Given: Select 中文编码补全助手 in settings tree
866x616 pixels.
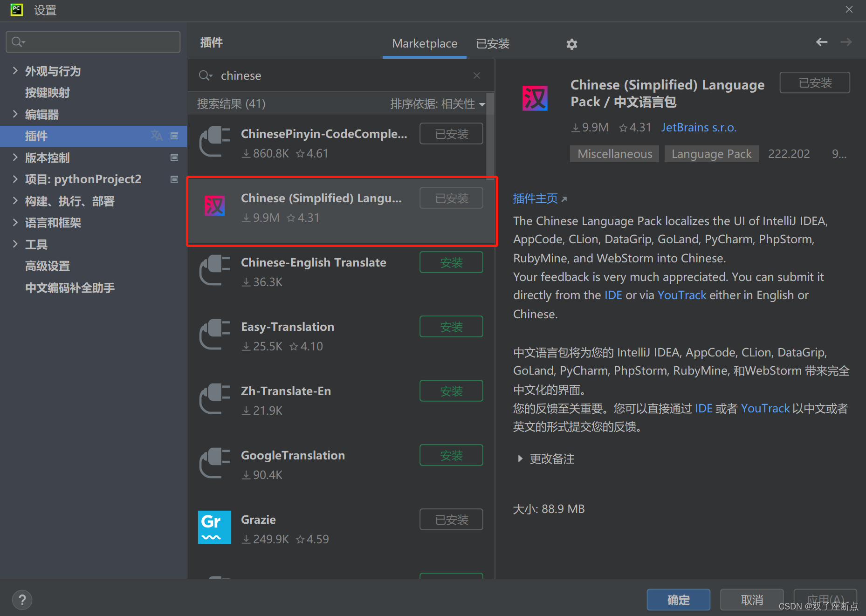Looking at the screenshot, I should pos(70,287).
